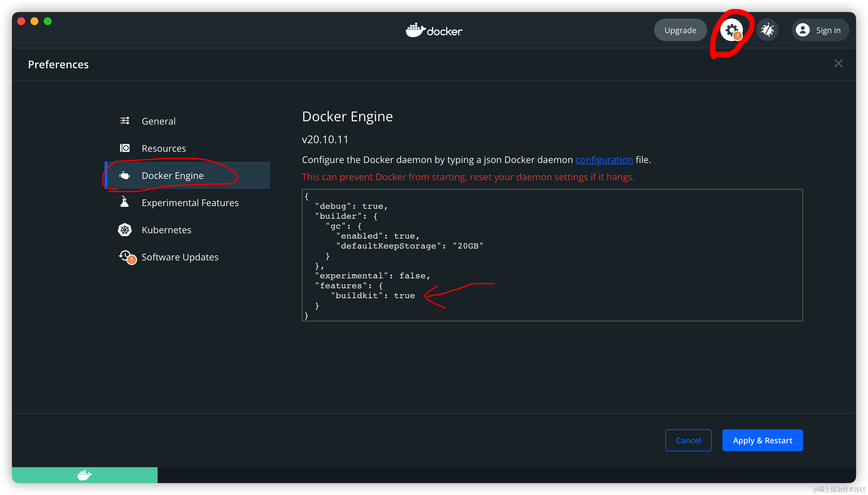This screenshot has width=868, height=495.
Task: Click the red macOS close window button
Action: [x=22, y=21]
